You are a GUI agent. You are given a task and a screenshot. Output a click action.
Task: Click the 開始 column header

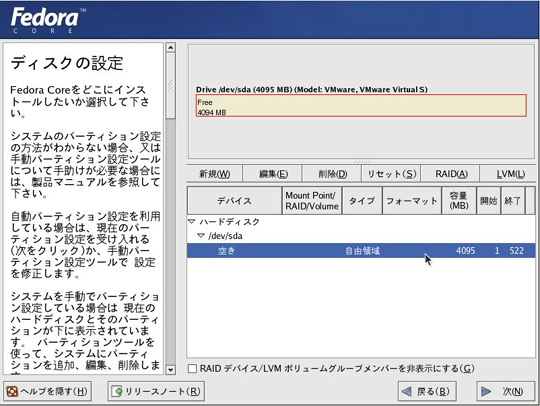coord(488,201)
